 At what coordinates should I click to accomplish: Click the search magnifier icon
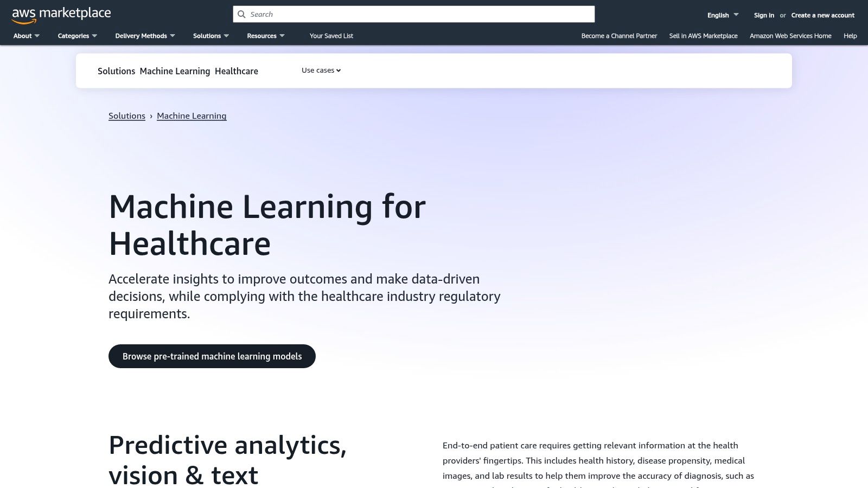pyautogui.click(x=241, y=14)
